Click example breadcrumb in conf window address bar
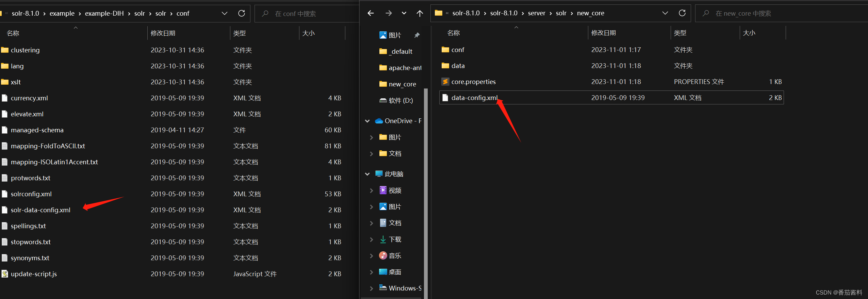The width and height of the screenshot is (868, 299). [x=62, y=14]
